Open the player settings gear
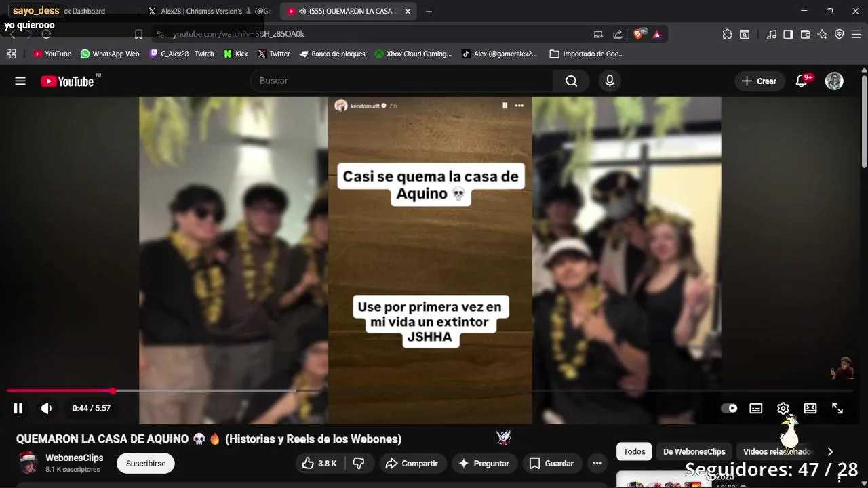This screenshot has width=868, height=488. coord(783,408)
